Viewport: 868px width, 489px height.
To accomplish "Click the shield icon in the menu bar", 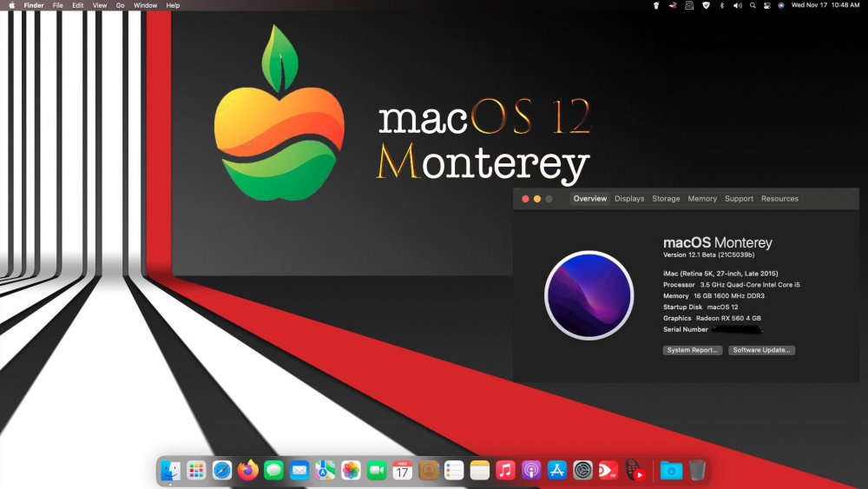I will [x=706, y=5].
